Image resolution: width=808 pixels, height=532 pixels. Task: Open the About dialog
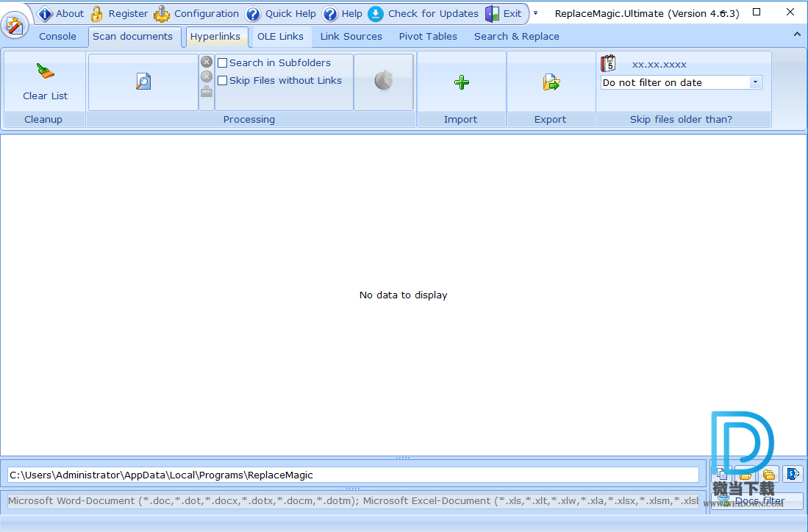point(61,14)
